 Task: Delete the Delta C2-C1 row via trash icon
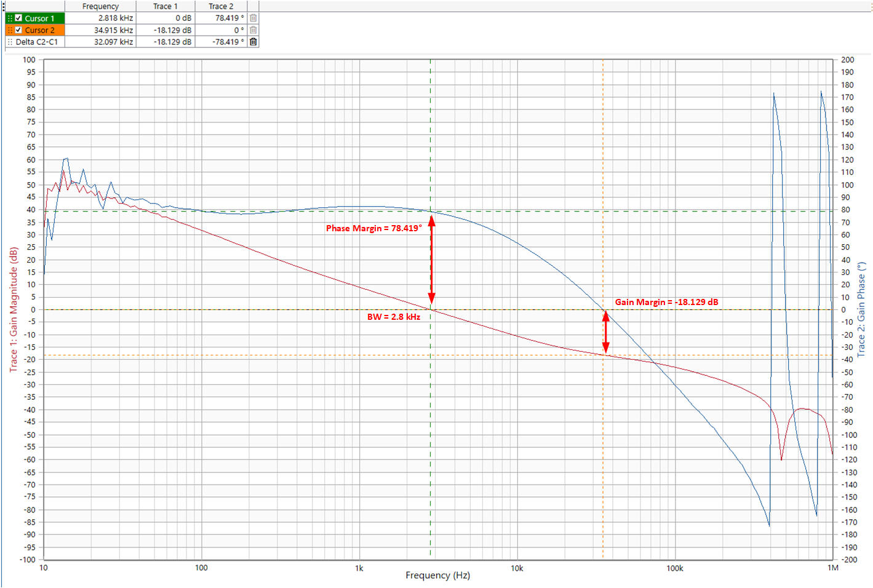253,42
